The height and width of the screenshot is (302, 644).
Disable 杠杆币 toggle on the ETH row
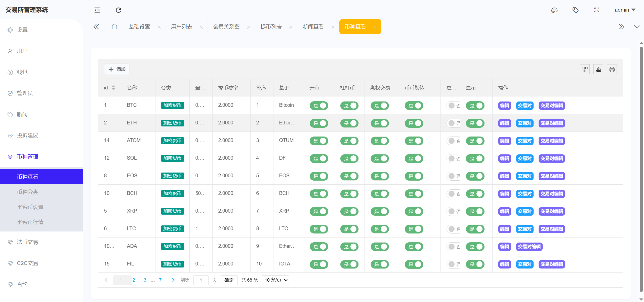349,123
